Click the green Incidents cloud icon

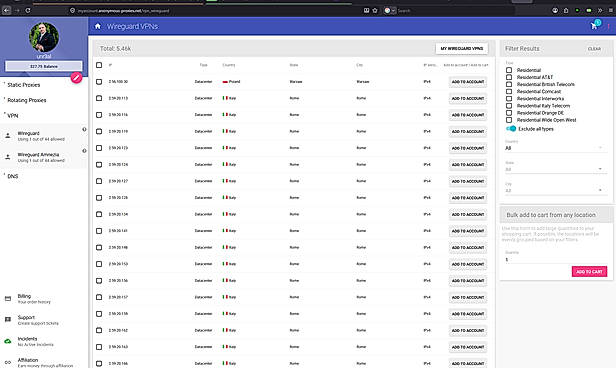7,341
